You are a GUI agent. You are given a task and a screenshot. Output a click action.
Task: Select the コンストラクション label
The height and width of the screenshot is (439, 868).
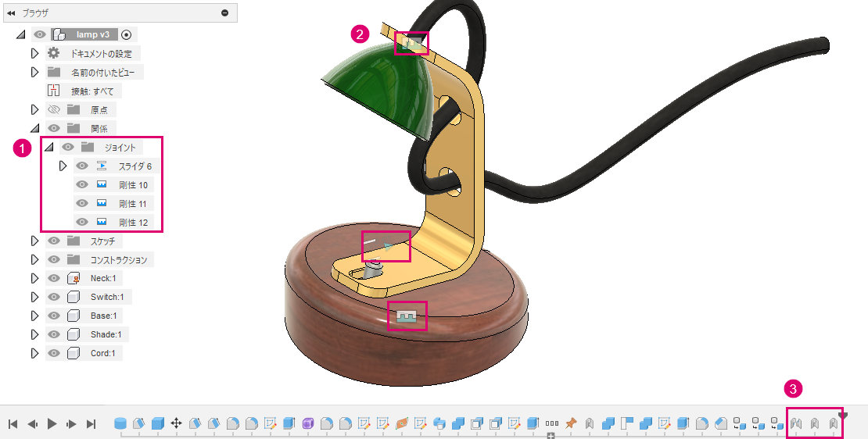(x=119, y=259)
